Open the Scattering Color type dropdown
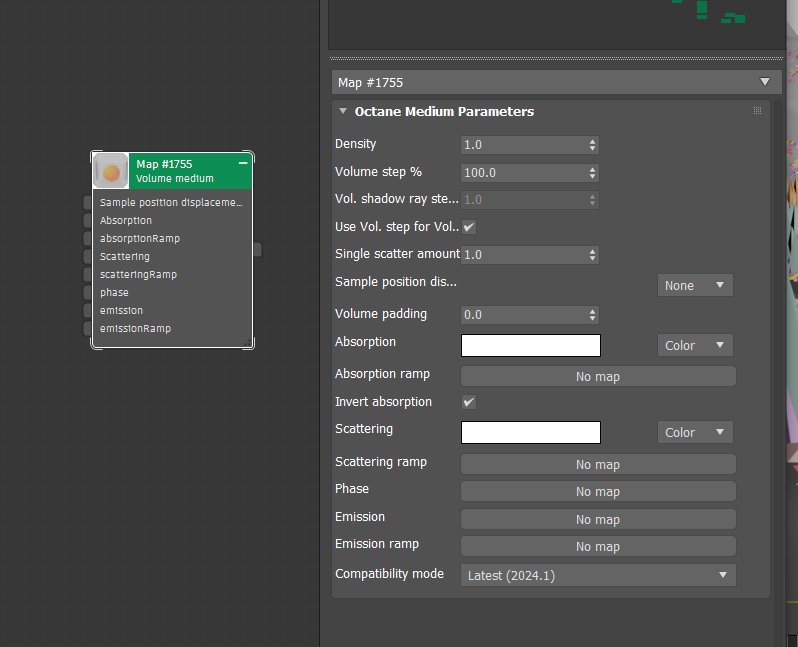This screenshot has width=798, height=647. click(x=695, y=432)
